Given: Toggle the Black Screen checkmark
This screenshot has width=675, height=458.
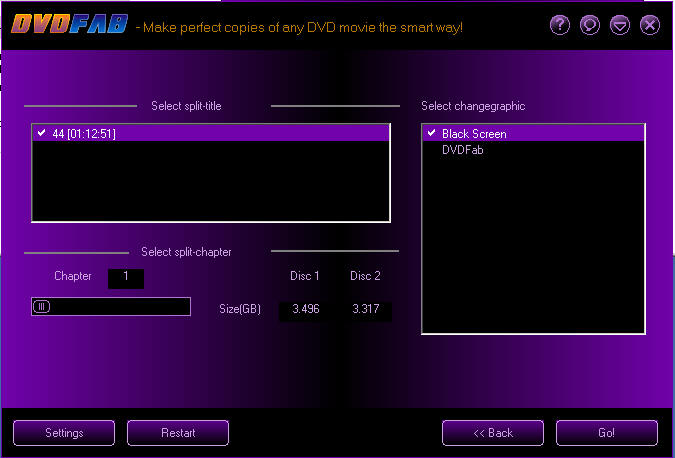Looking at the screenshot, I should [x=431, y=133].
